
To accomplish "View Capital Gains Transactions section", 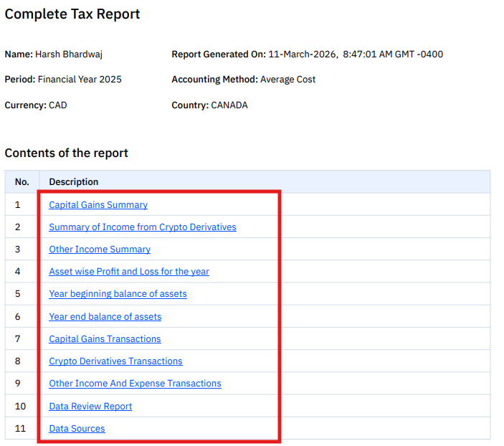I will point(105,339).
